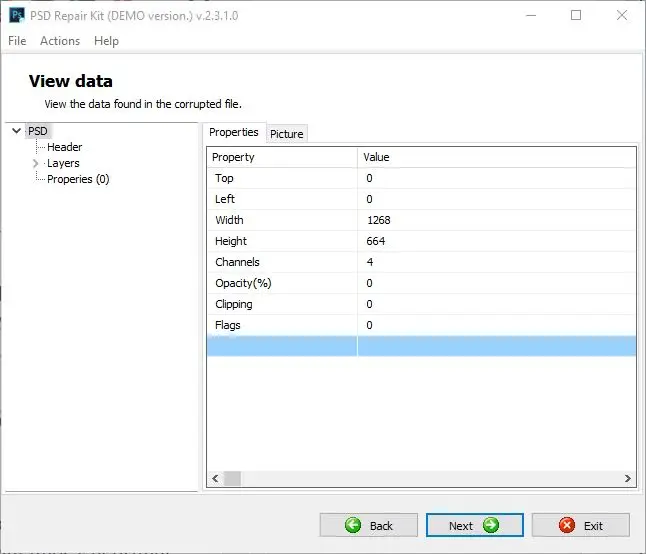The height and width of the screenshot is (554, 646).
Task: Select the Opacity(%) property row
Action: tap(421, 283)
